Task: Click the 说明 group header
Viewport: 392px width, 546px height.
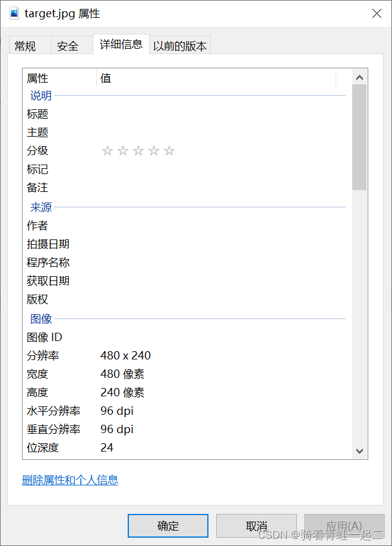Action: pyautogui.click(x=41, y=96)
